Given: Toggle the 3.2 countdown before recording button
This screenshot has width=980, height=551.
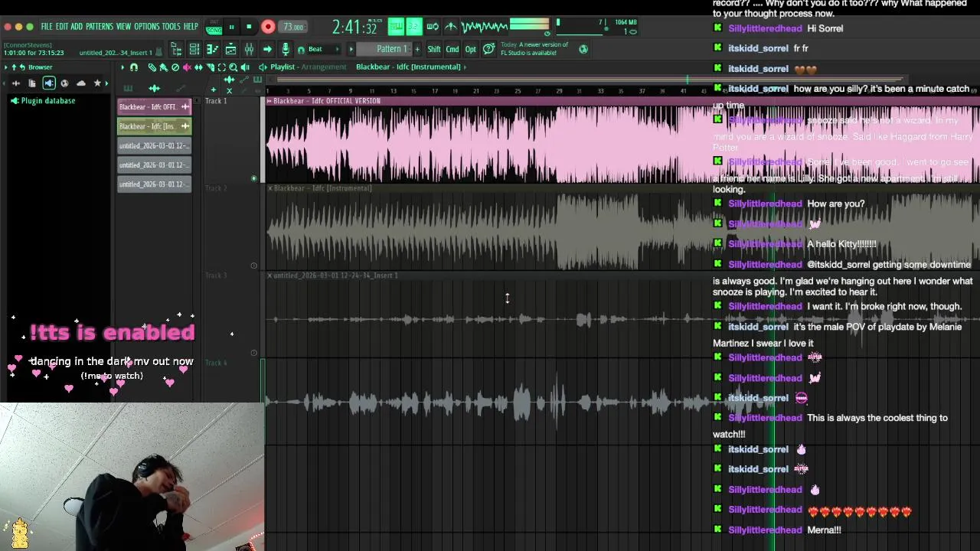Looking at the screenshot, I should tap(413, 27).
